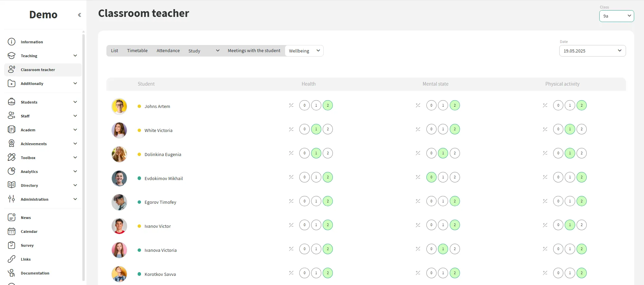The height and width of the screenshot is (285, 644).
Task: Set Ivanov Victor's Physical activity to 0
Action: [558, 225]
